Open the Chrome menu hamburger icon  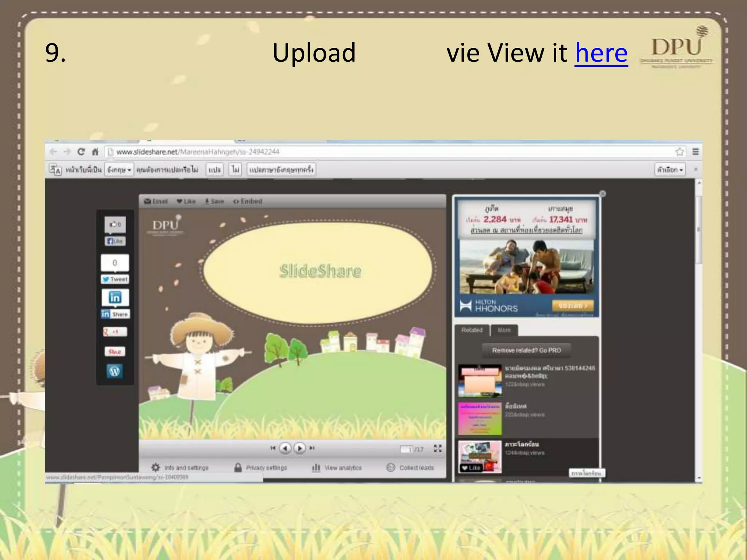tap(696, 152)
